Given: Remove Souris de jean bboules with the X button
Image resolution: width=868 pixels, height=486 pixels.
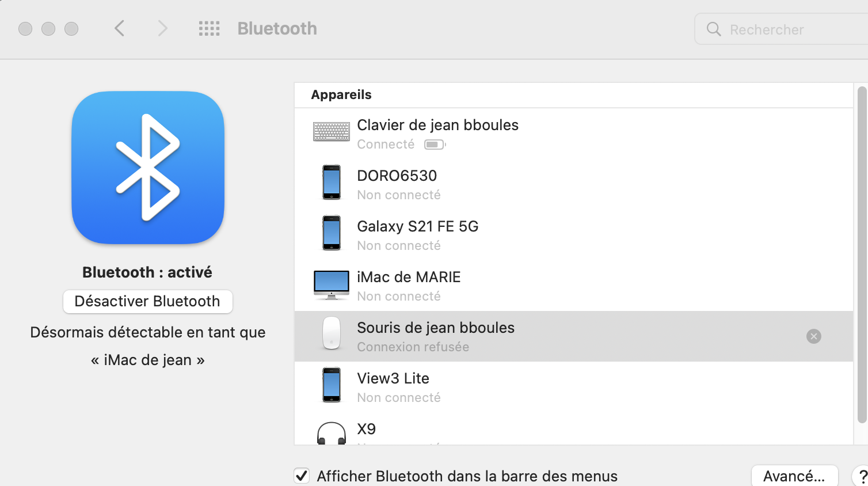Looking at the screenshot, I should [x=813, y=336].
